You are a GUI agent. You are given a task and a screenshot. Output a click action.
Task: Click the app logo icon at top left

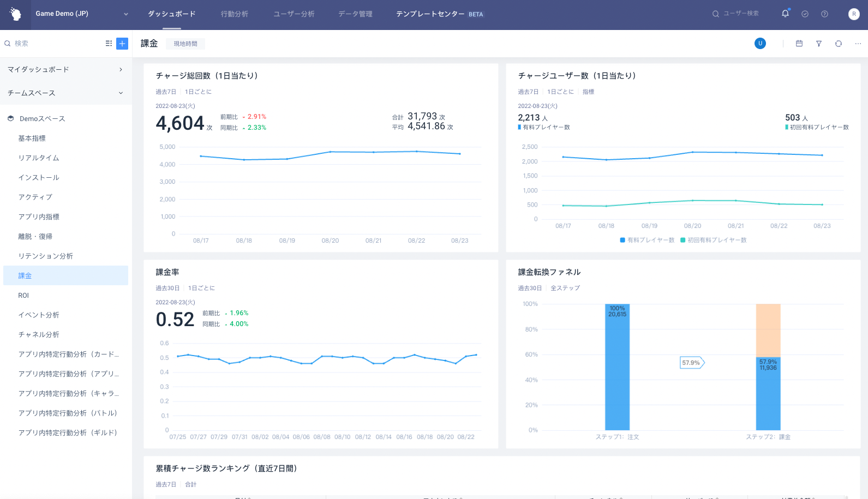(x=15, y=14)
